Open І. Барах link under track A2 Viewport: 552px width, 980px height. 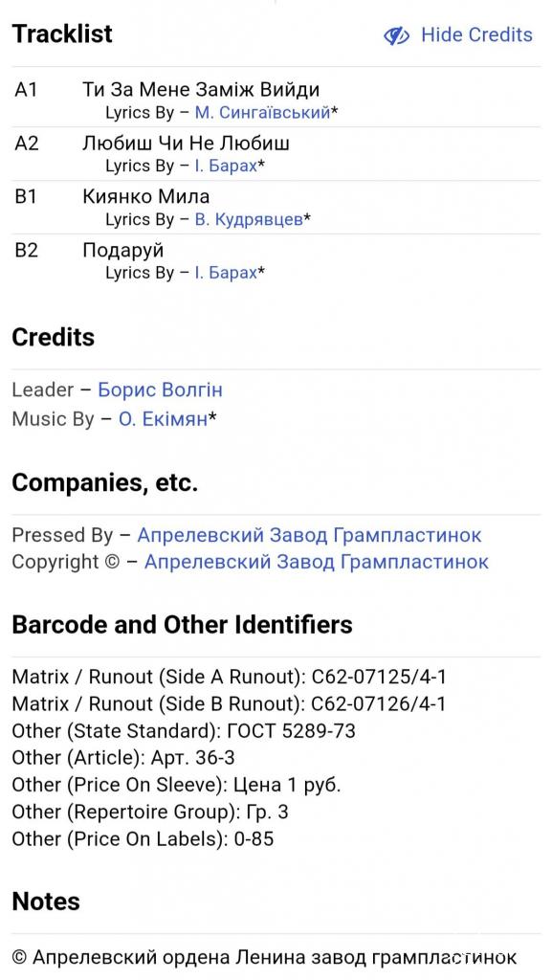click(226, 166)
